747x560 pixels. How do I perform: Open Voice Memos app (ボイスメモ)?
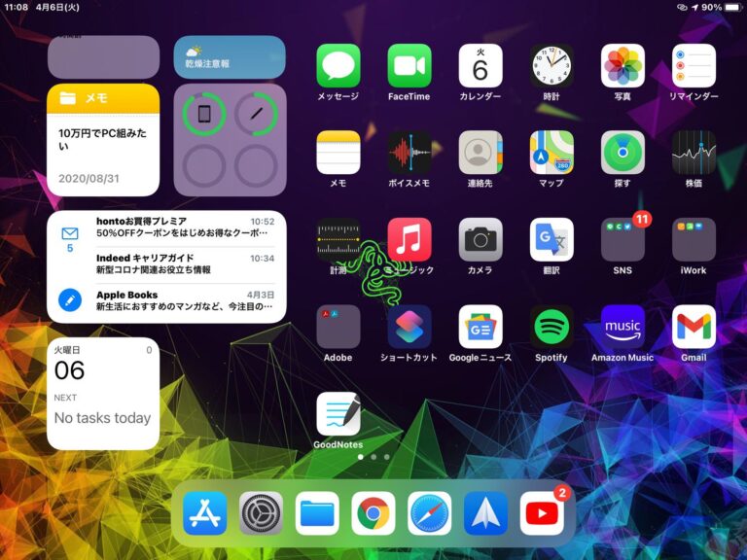pos(409,153)
